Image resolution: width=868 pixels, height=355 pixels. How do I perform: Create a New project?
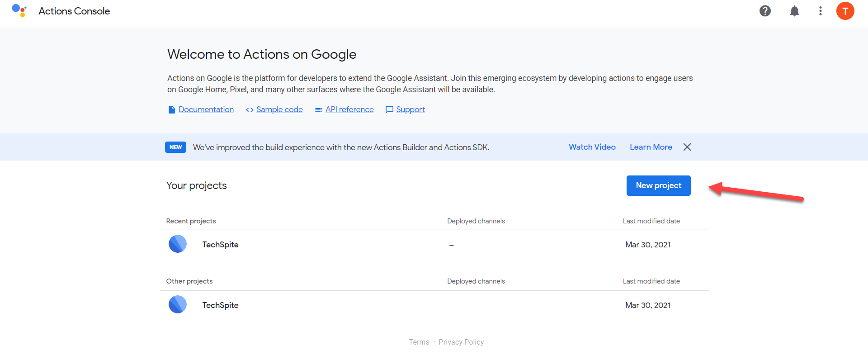658,185
